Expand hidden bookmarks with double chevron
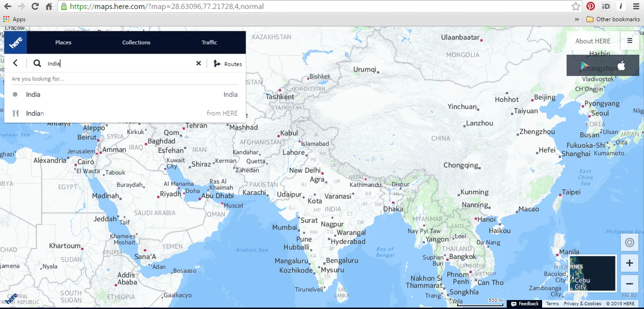Image resolution: width=644 pixels, height=309 pixels. tap(577, 19)
